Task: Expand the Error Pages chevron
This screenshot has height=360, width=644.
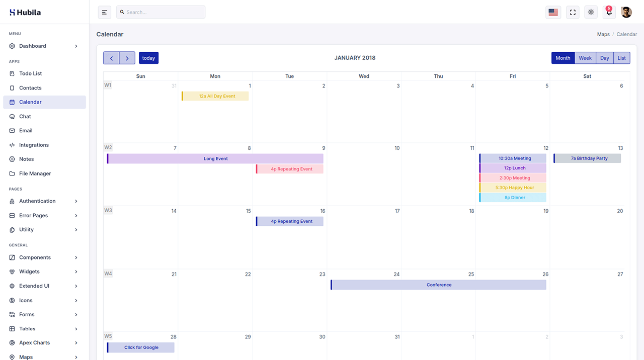Action: coord(76,215)
